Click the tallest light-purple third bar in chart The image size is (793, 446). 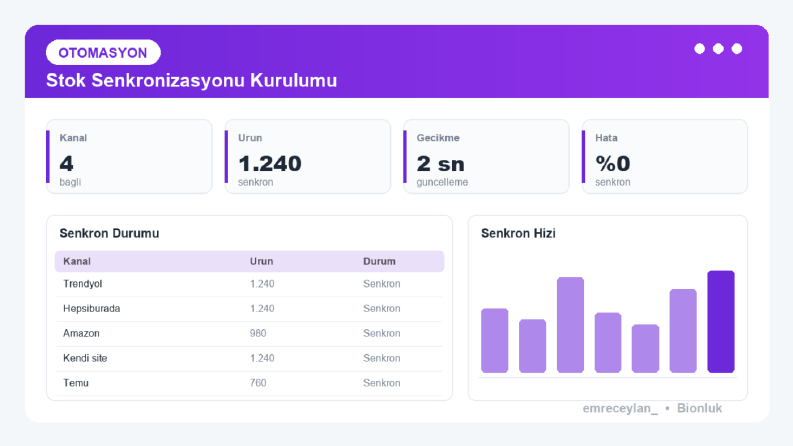pos(570,325)
